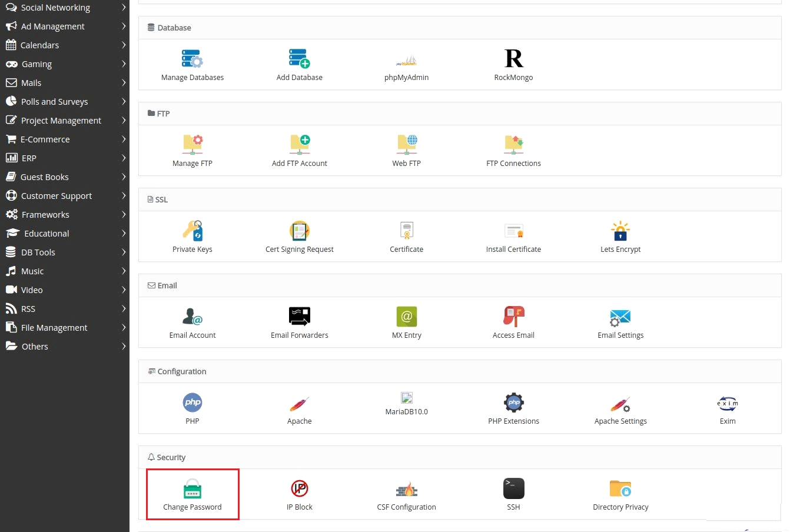
Task: Click the Security section header
Action: pos(171,457)
